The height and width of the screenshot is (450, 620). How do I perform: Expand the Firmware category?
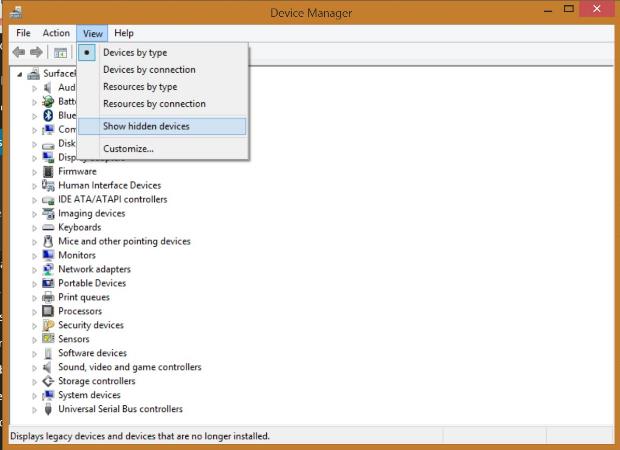pos(34,172)
